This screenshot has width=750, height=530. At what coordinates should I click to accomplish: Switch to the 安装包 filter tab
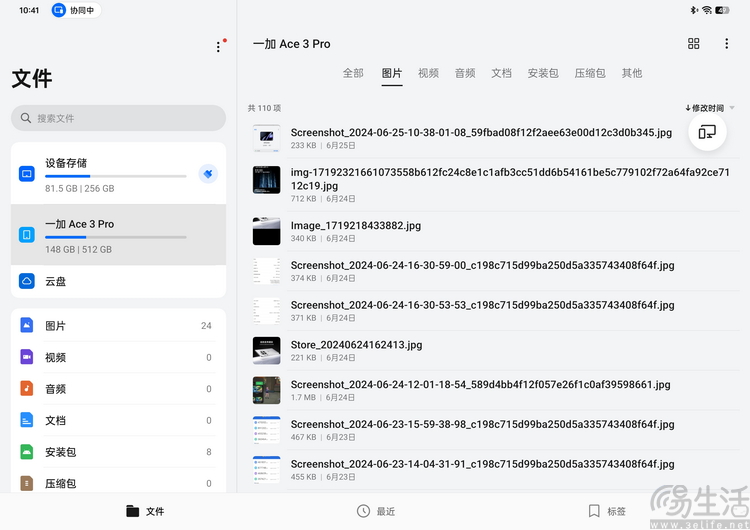click(x=543, y=73)
